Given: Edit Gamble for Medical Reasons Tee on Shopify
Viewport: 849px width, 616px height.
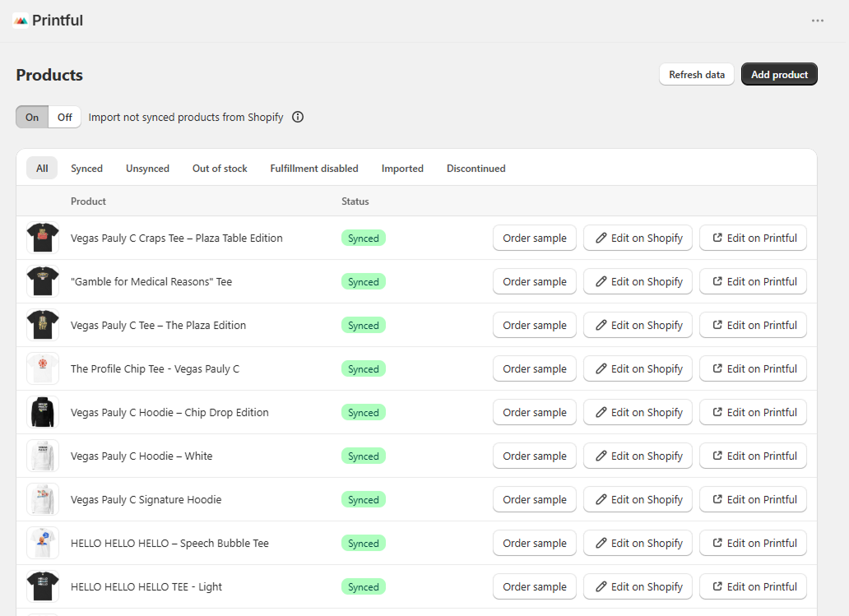Looking at the screenshot, I should pyautogui.click(x=638, y=281).
